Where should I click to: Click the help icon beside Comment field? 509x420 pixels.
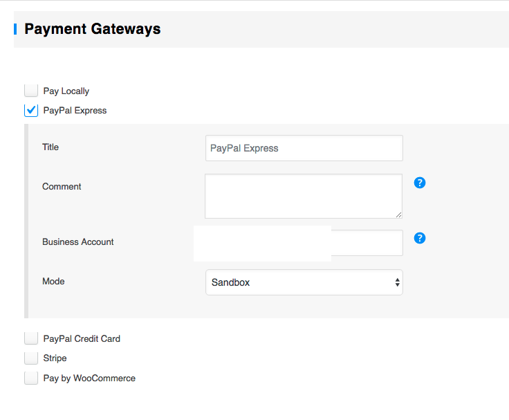(x=419, y=183)
